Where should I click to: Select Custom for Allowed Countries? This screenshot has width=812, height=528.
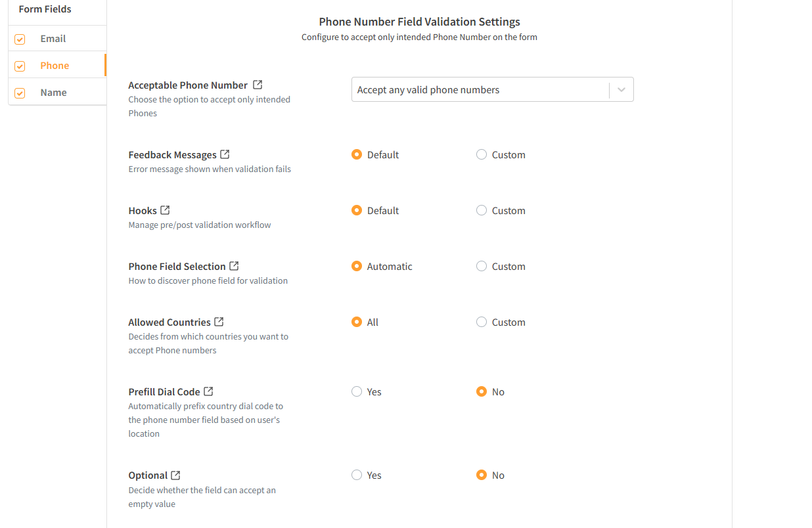pyautogui.click(x=481, y=321)
